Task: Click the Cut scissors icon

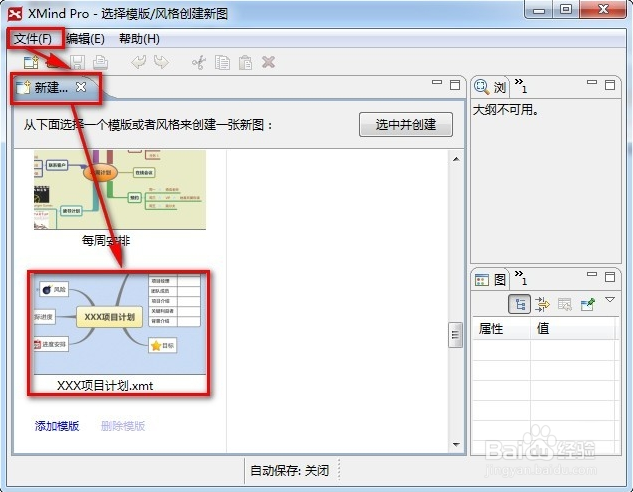Action: (199, 63)
